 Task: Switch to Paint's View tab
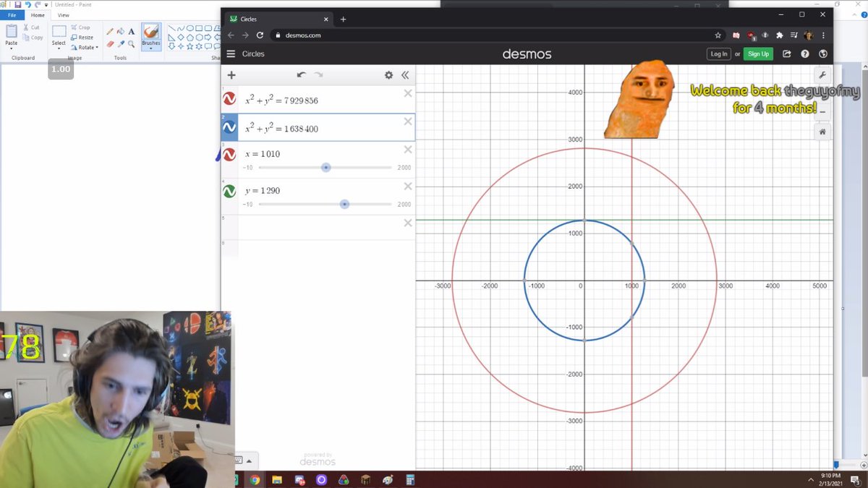tap(63, 14)
